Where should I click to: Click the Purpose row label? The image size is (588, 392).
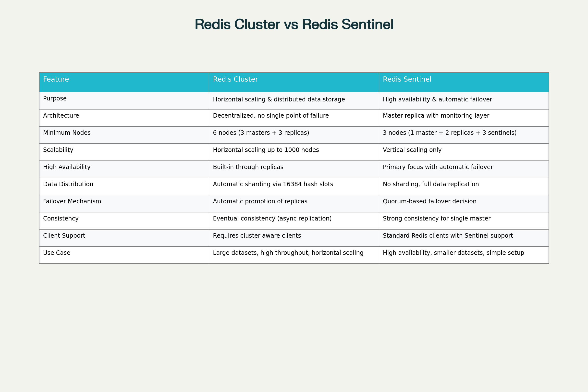click(55, 98)
